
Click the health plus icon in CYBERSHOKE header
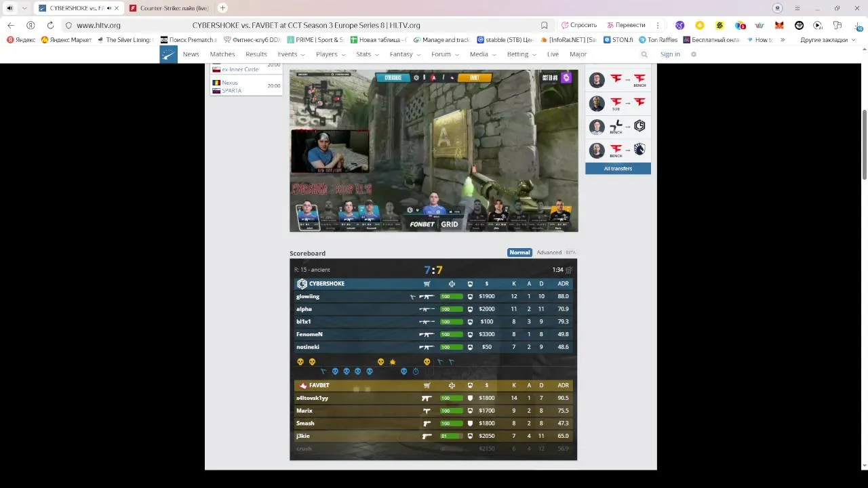(x=452, y=284)
